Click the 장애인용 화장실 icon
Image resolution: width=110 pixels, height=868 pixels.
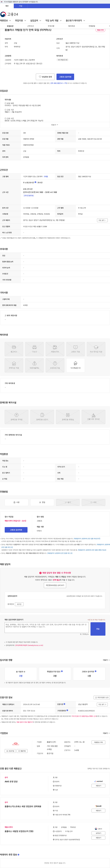click(x=68, y=417)
